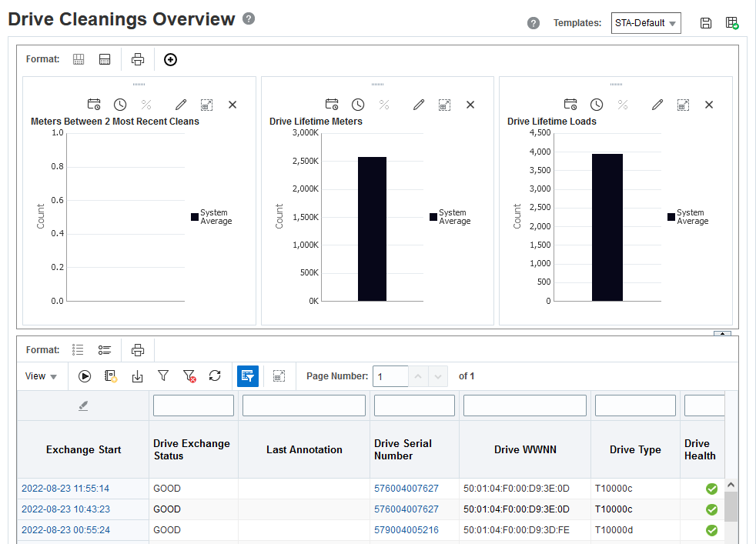This screenshot has width=756, height=544.
Task: Print the table panel
Action: click(138, 350)
